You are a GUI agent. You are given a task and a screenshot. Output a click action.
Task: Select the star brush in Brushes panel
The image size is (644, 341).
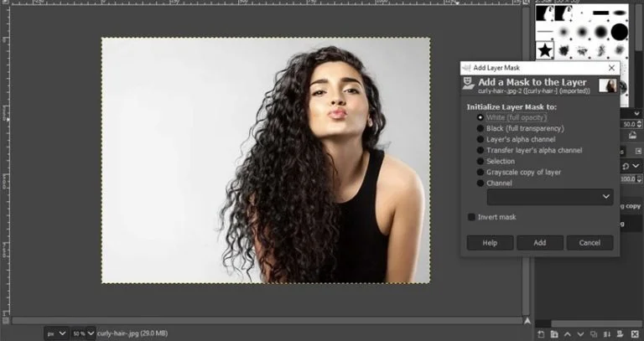(545, 50)
